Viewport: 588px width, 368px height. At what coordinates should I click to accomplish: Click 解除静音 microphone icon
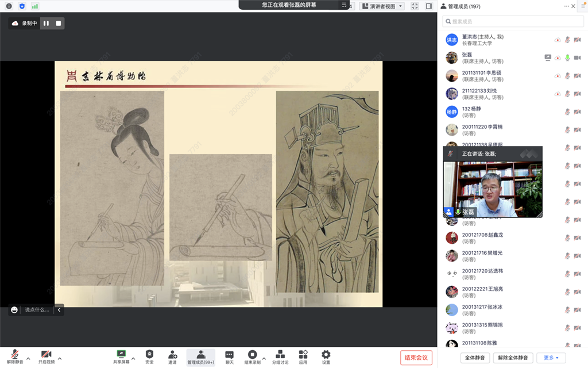(15, 354)
